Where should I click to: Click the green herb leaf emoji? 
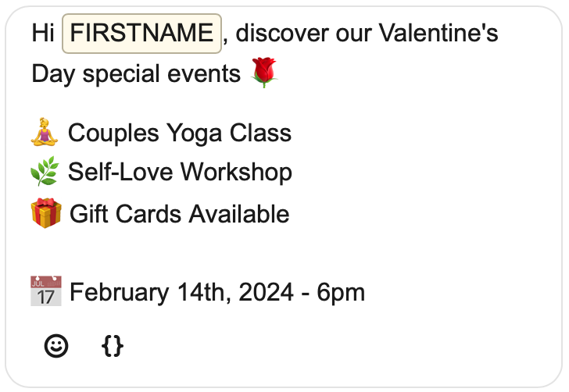45,171
